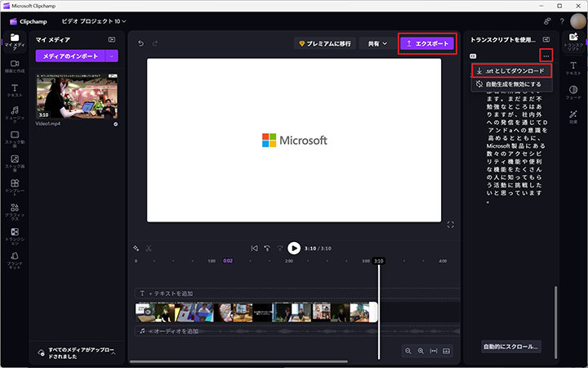Viewport: 588px width, 368px height.
Task: Open the Transcript panel tab on right
Action: tap(573, 42)
